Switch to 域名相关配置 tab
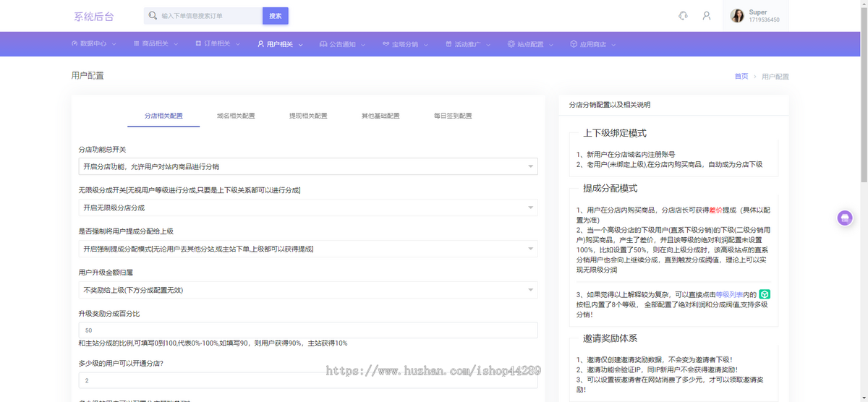868x402 pixels. (236, 116)
